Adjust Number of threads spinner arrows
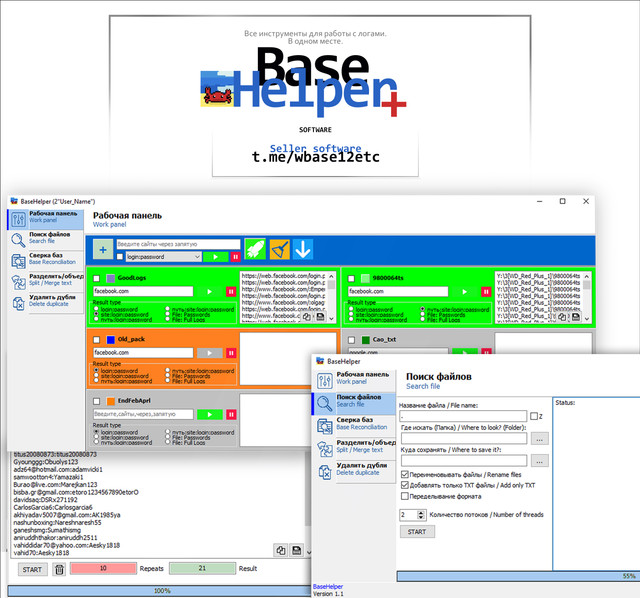 [421, 515]
